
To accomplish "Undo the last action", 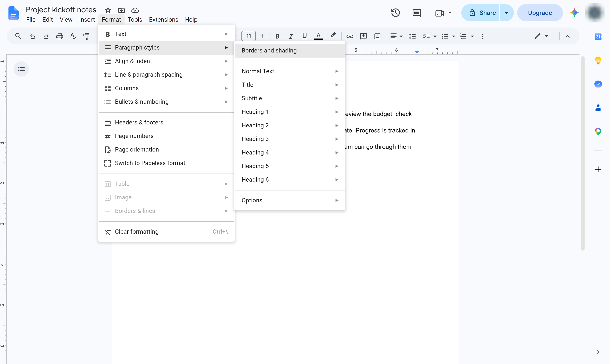I will pyautogui.click(x=32, y=36).
